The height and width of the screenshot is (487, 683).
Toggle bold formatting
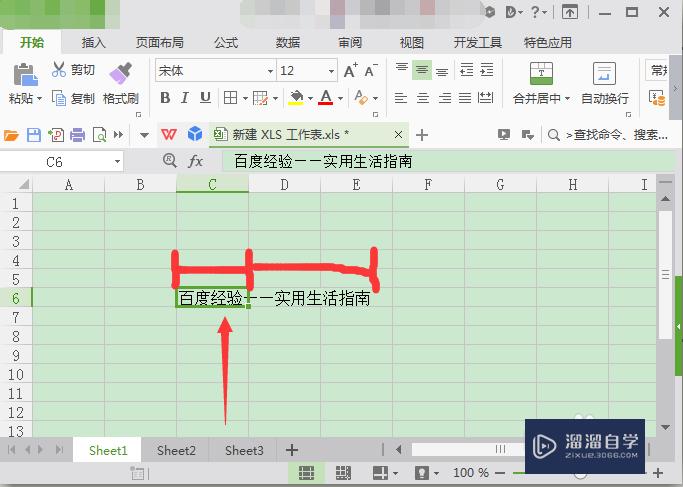[x=165, y=98]
